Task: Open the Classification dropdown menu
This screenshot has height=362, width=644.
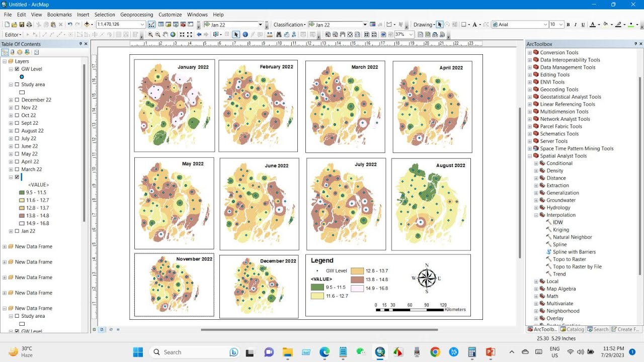Action: point(289,25)
